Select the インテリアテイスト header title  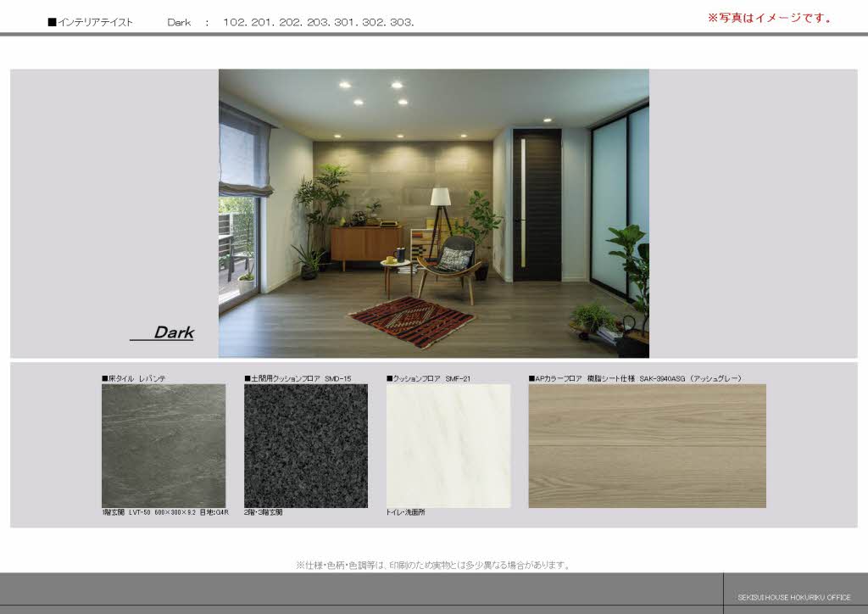point(90,23)
